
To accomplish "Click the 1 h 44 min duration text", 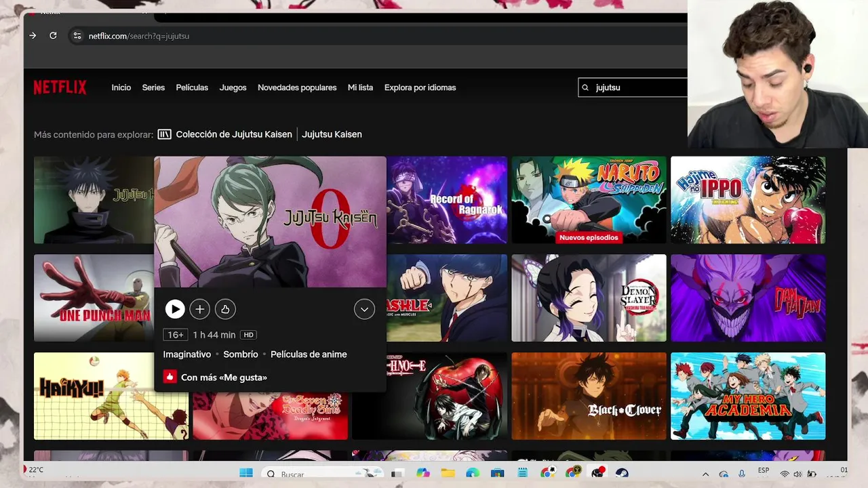I will pyautogui.click(x=214, y=335).
